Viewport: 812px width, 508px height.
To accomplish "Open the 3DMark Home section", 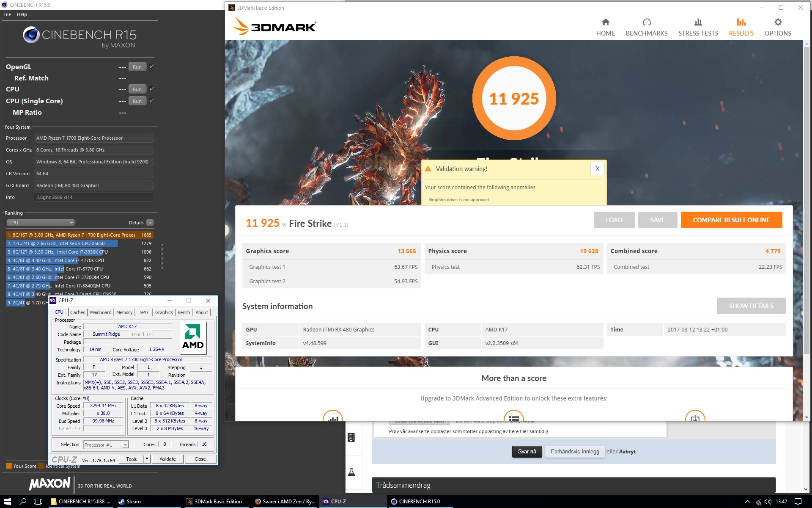I will tap(605, 28).
